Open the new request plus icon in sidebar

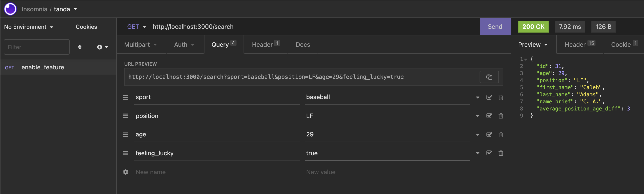pos(99,47)
